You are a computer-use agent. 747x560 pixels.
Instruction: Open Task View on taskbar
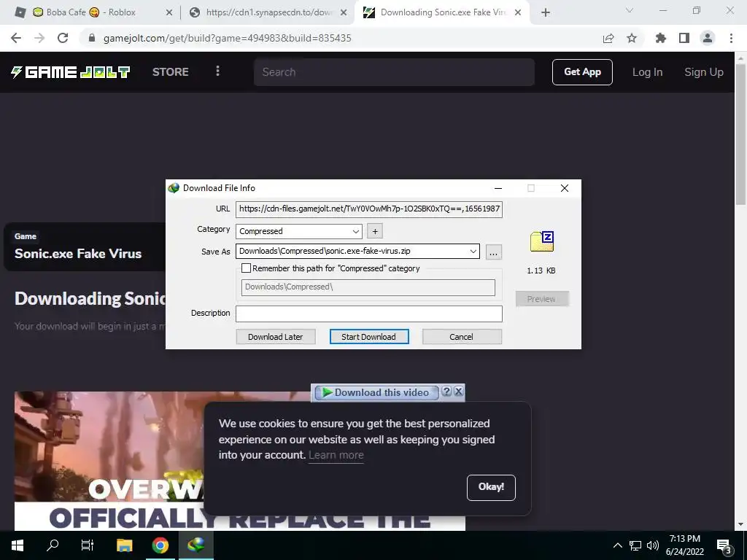click(88, 545)
